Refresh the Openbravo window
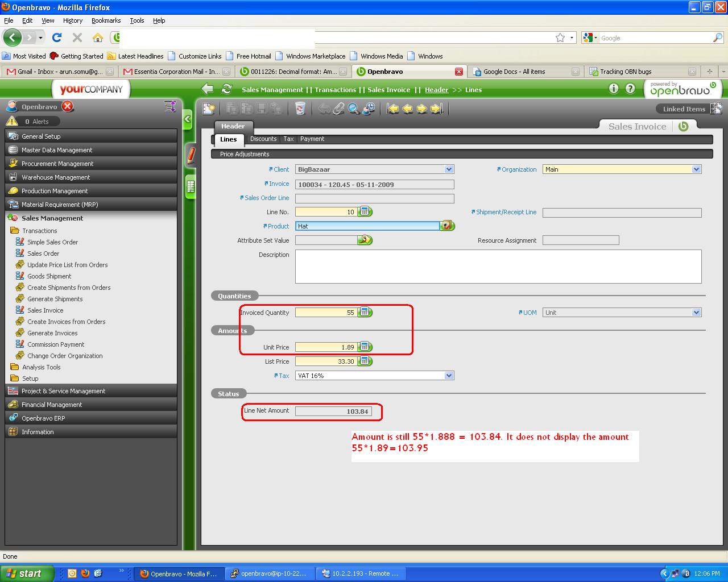728x582 pixels. (x=227, y=89)
